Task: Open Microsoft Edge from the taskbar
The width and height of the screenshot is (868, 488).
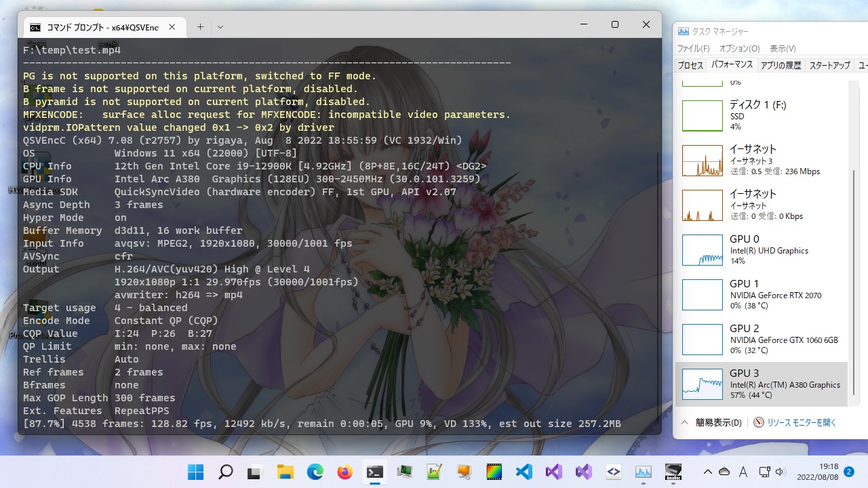Action: [315, 472]
